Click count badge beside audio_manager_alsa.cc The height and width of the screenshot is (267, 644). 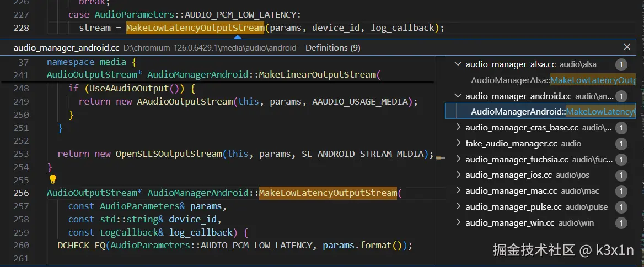(x=621, y=64)
